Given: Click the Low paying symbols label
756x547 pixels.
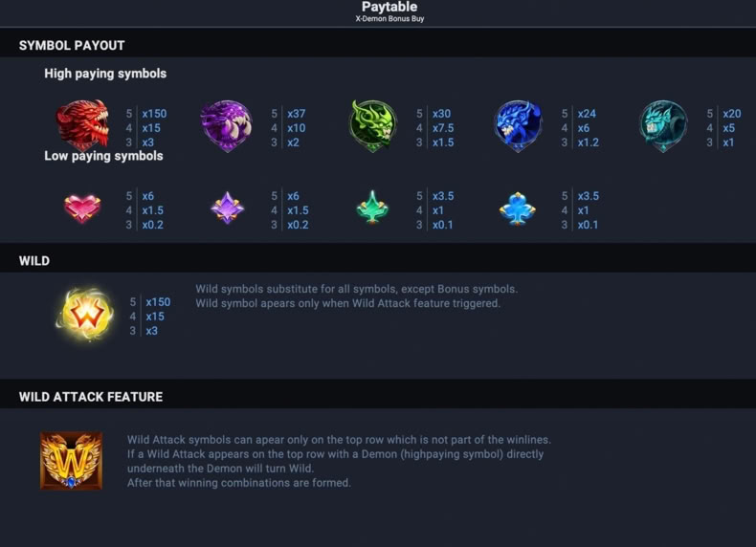Looking at the screenshot, I should point(103,156).
